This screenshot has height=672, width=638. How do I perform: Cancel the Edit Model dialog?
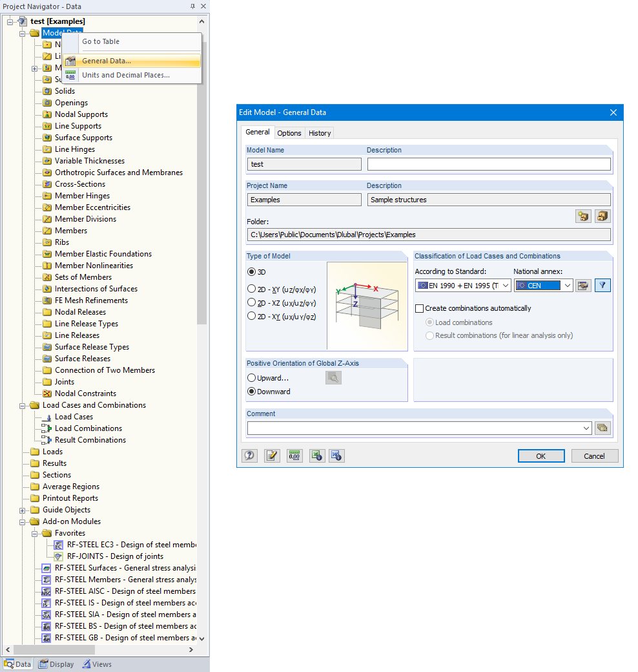pos(594,456)
